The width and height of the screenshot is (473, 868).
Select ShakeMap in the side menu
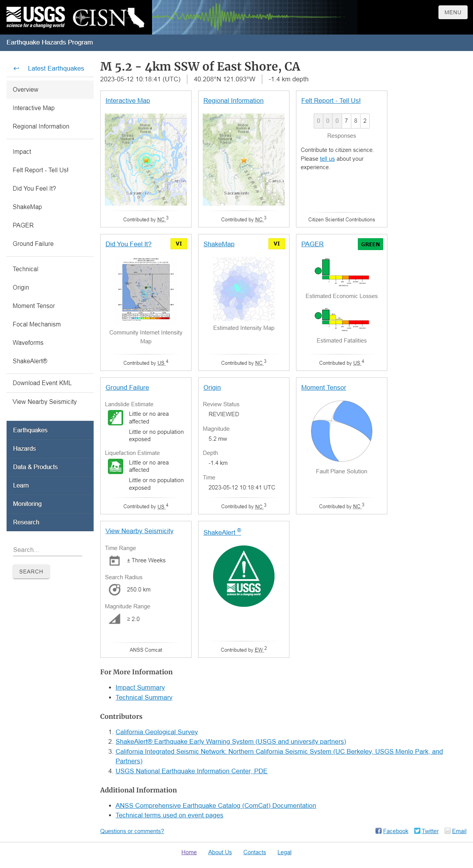[50, 207]
